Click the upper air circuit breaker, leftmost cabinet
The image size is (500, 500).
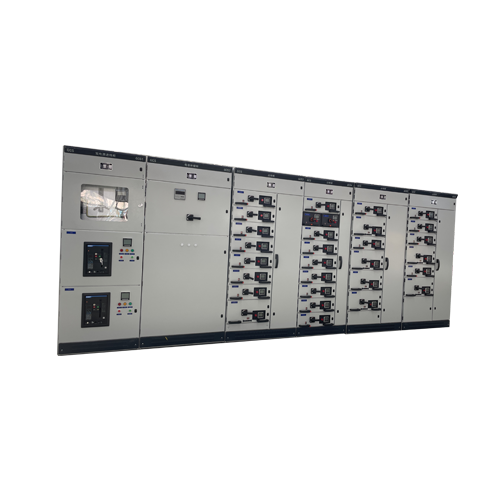coord(97,259)
